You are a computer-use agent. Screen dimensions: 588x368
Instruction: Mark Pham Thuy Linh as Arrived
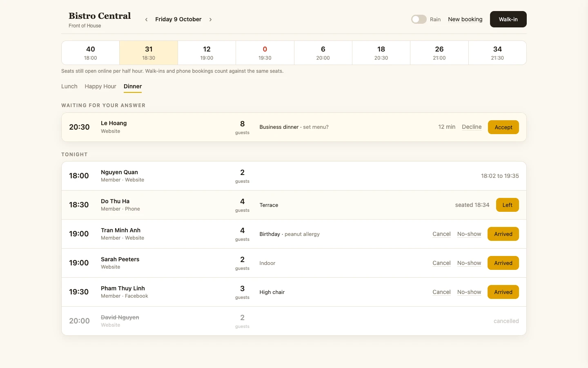point(503,292)
